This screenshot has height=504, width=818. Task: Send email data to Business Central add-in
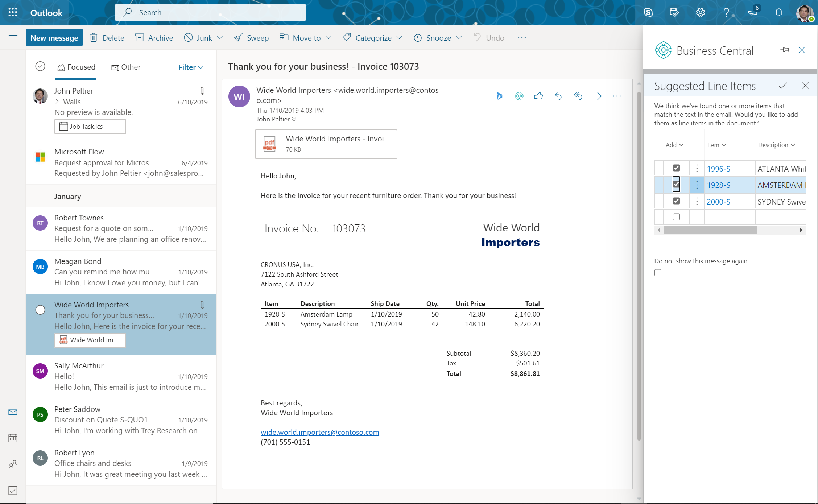(x=519, y=96)
